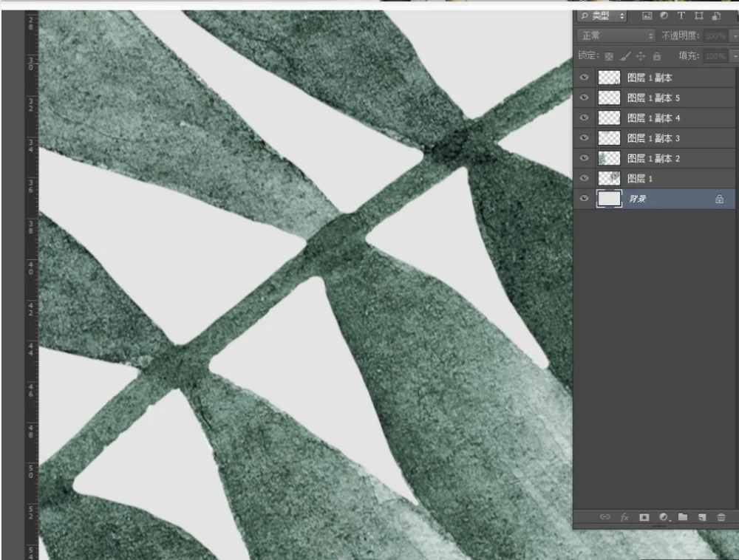Click the lock all padlock icon

[657, 57]
